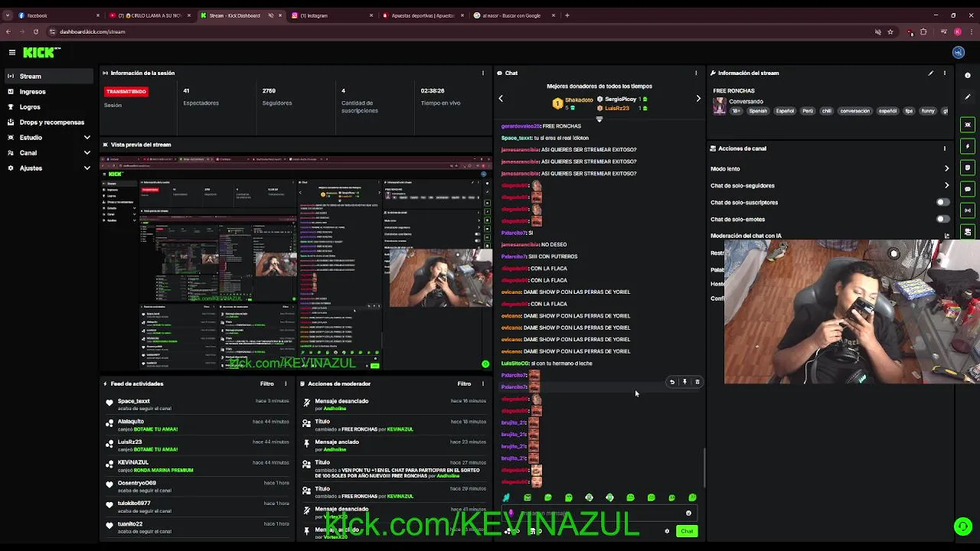Delete the hovered Pxlarcito7 chat message
This screenshot has height=551, width=980.
(697, 382)
